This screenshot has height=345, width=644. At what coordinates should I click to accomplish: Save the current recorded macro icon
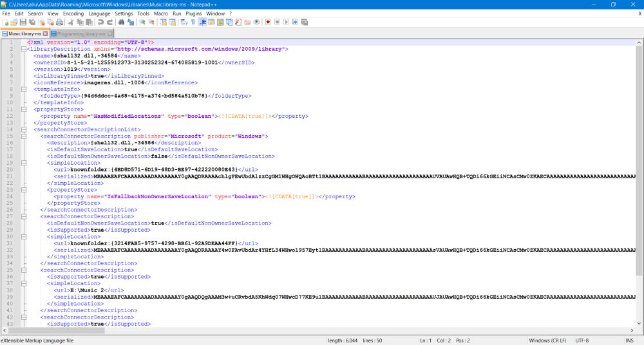coord(305,22)
